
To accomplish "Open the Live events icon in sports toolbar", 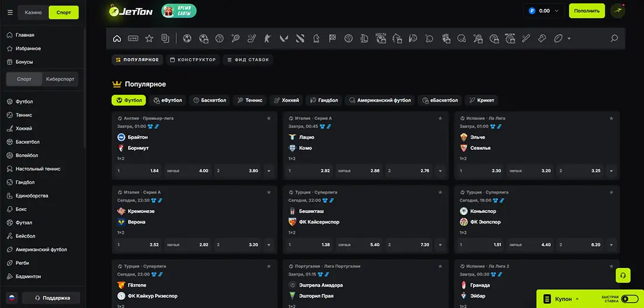I will (133, 39).
